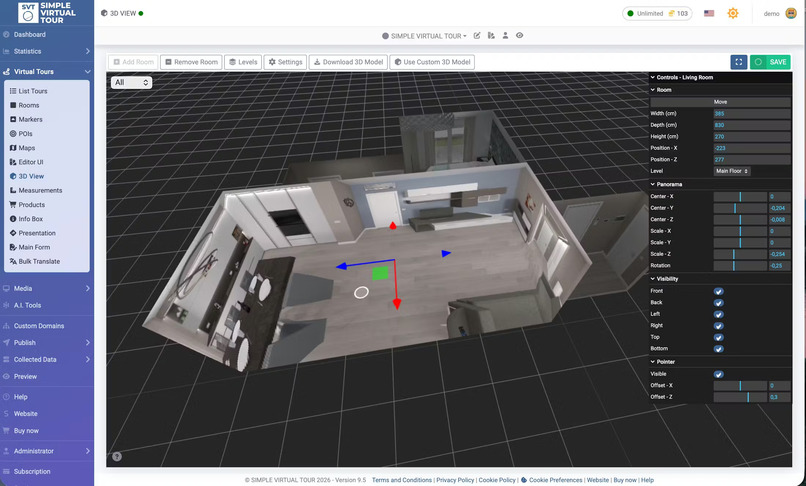Open List Tours in the sidebar
The image size is (806, 486).
33,91
